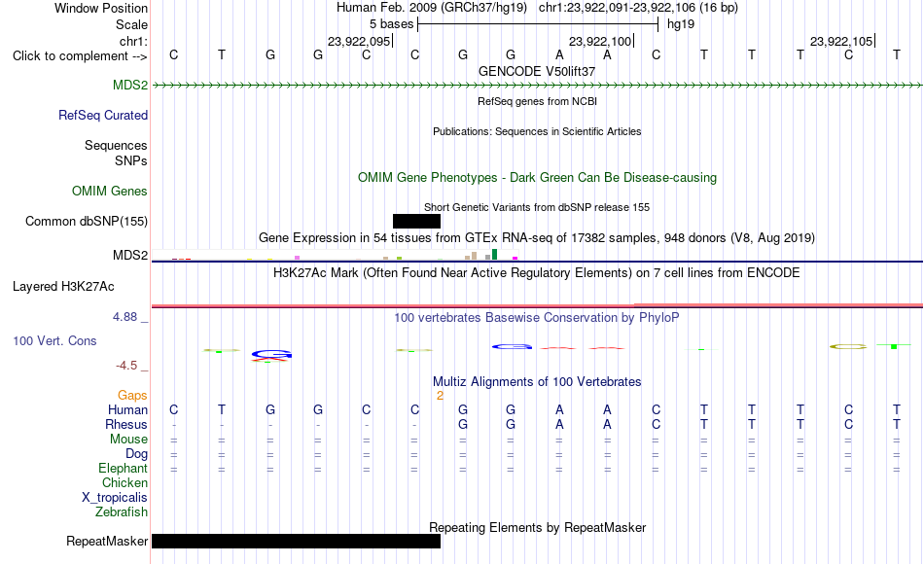This screenshot has width=924, height=564.
Task: Select the X_tropicalis alignment row label
Action: (x=115, y=498)
